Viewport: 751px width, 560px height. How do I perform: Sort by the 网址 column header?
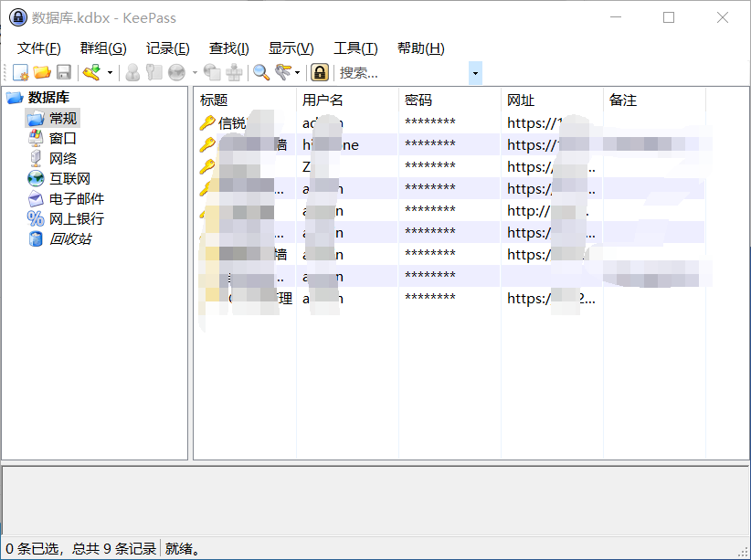click(552, 100)
